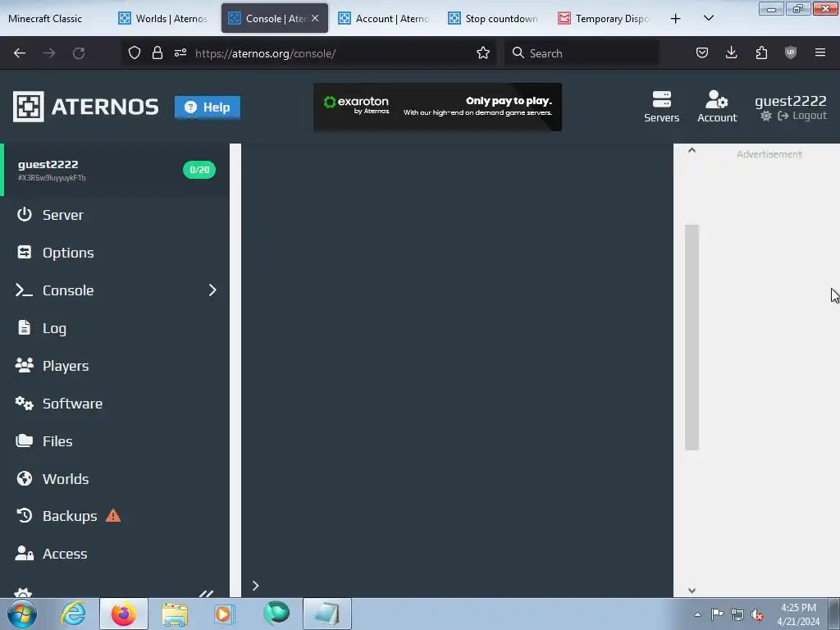Switch to the Worlds | Aternos tab
840x630 pixels.
tap(165, 18)
